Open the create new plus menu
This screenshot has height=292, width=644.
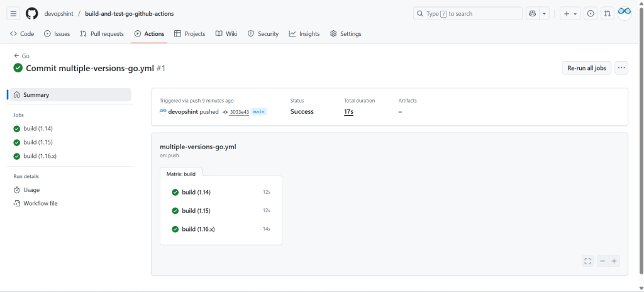pos(570,14)
